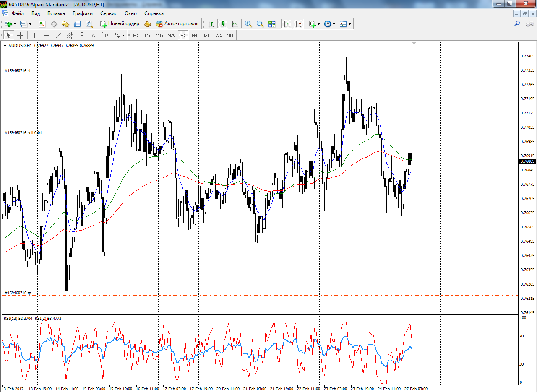Expand the Templates dropdown arrow
This screenshot has height=392, width=537.
(350, 24)
